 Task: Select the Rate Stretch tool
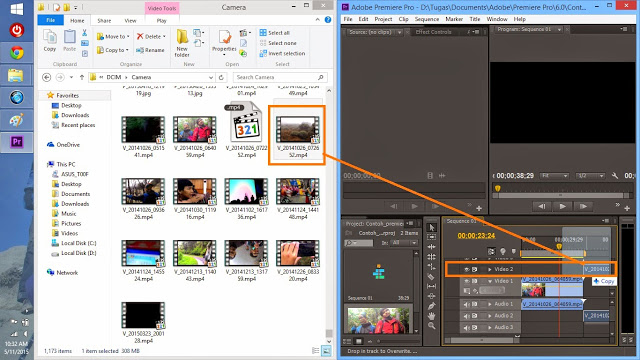[x=432, y=267]
